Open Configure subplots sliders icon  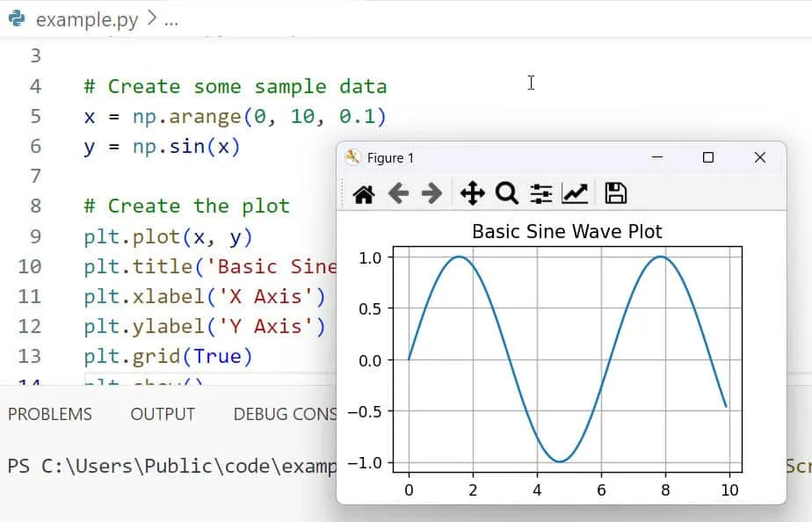[x=540, y=193]
